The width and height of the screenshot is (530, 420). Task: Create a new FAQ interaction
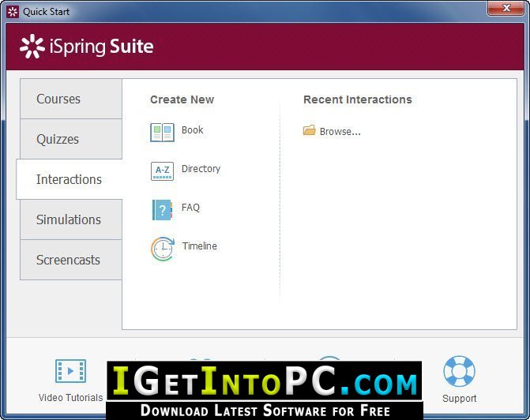pos(190,207)
